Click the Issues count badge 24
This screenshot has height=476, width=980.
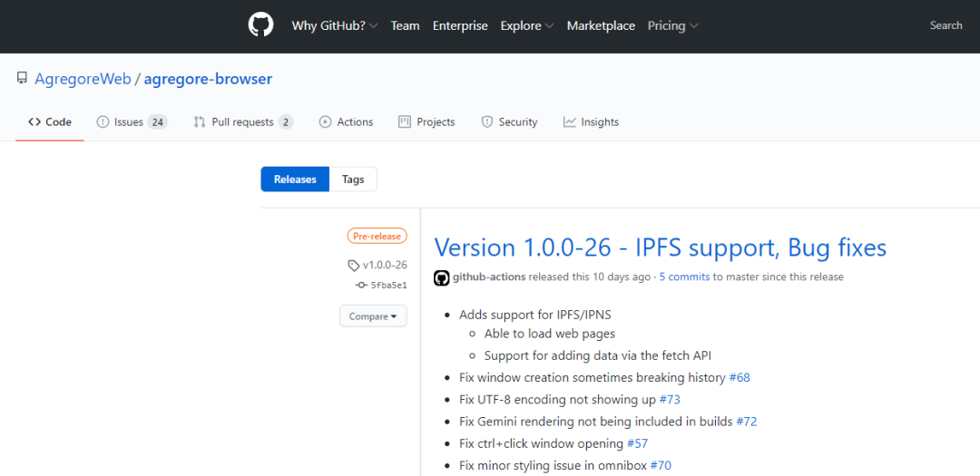[x=158, y=122]
